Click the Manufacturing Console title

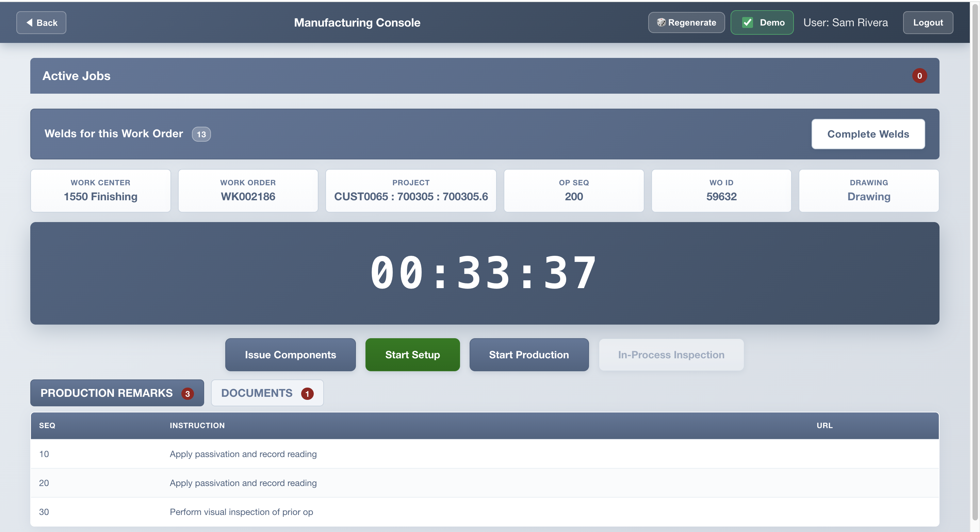coord(357,22)
